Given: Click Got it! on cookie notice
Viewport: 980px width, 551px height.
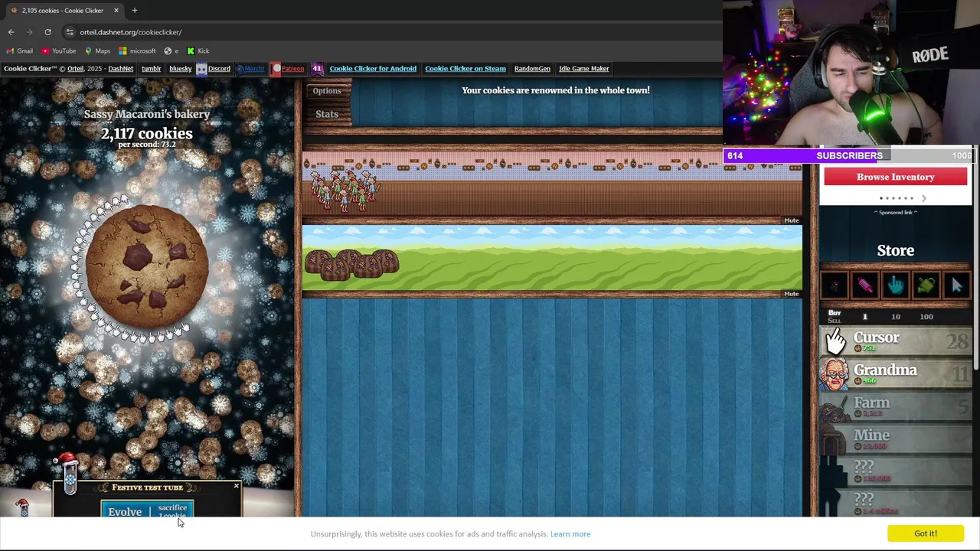Looking at the screenshot, I should pos(925,533).
